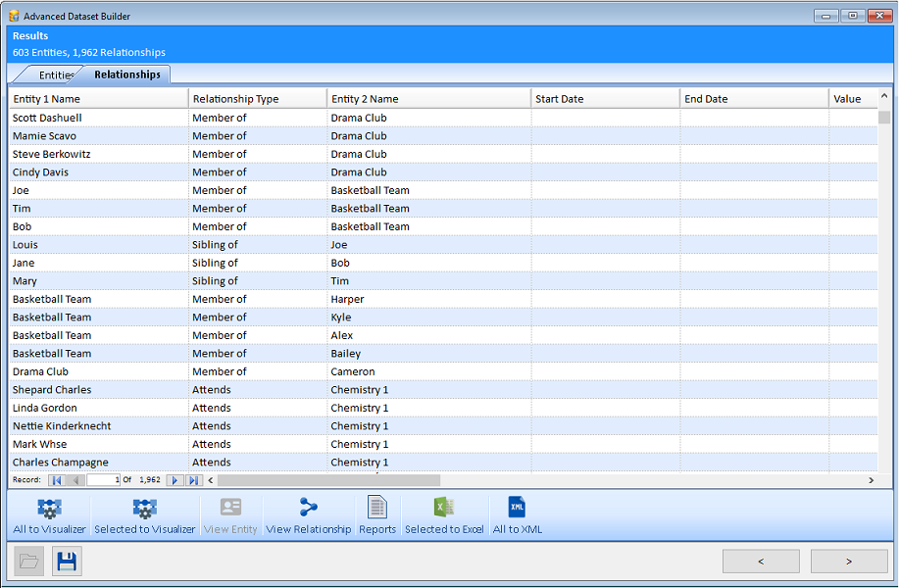Advance to the next record
Image resolution: width=899 pixels, height=588 pixels.
tap(175, 480)
